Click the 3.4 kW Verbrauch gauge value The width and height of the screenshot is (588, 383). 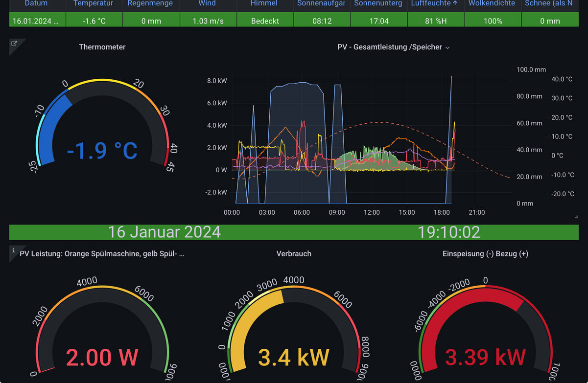click(294, 358)
